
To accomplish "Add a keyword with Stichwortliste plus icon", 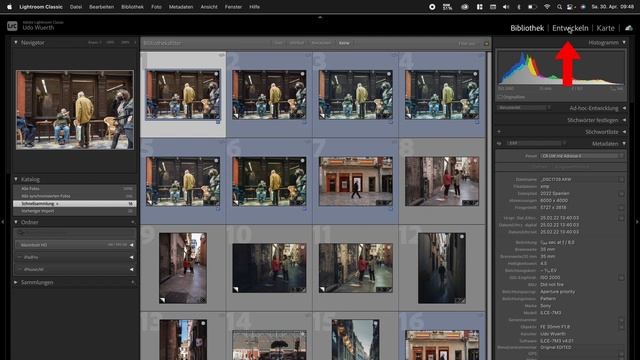I will (499, 132).
